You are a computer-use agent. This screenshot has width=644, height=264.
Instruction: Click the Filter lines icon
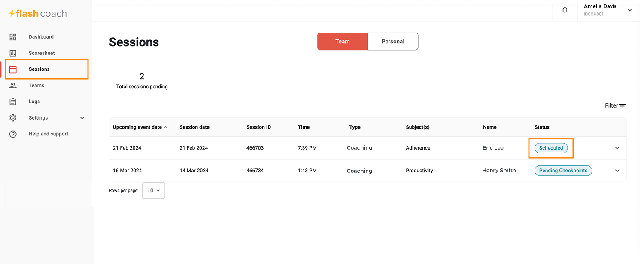coord(623,106)
